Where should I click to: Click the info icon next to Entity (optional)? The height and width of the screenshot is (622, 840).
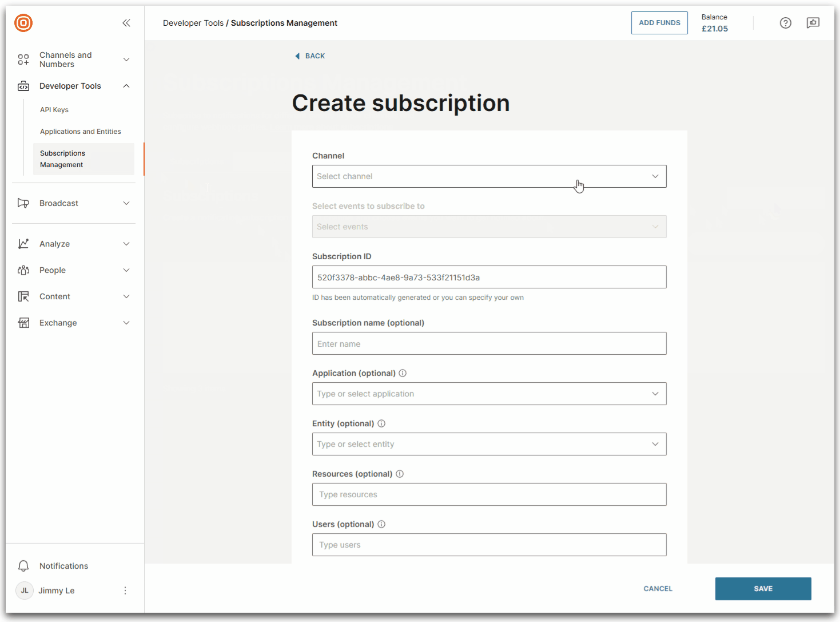(381, 423)
